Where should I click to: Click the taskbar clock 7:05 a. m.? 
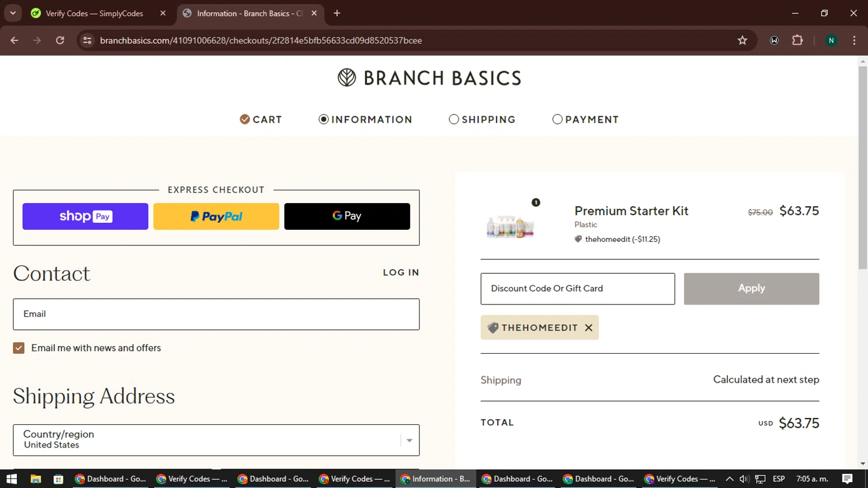pos(812,479)
